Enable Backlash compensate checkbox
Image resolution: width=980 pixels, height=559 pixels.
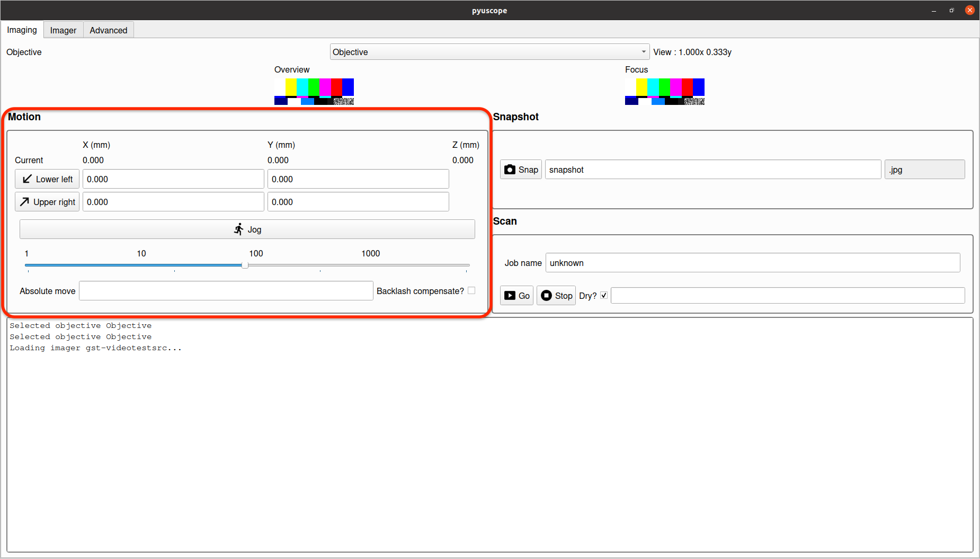471,291
